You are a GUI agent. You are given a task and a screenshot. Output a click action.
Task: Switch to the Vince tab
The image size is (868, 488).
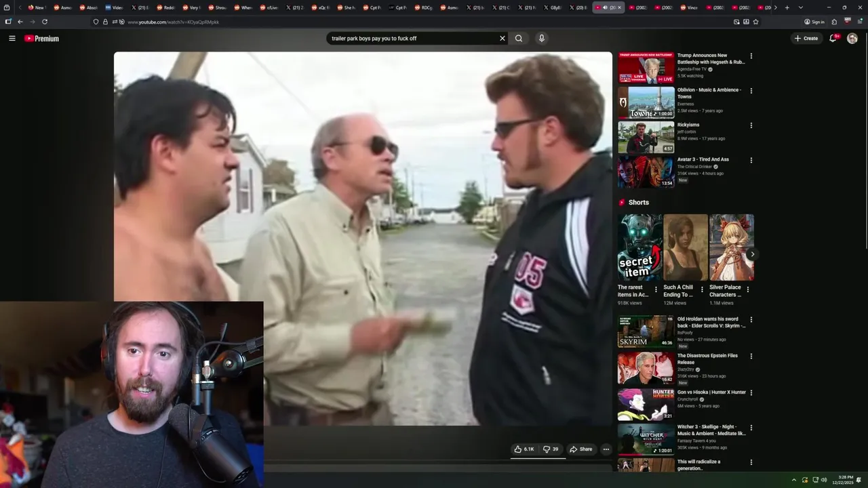tap(688, 7)
